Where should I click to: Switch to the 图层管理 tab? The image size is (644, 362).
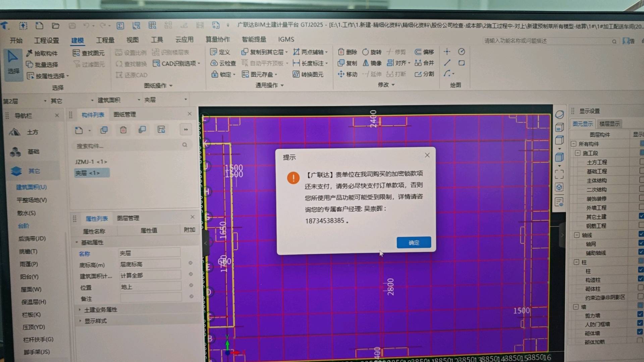pyautogui.click(x=128, y=218)
